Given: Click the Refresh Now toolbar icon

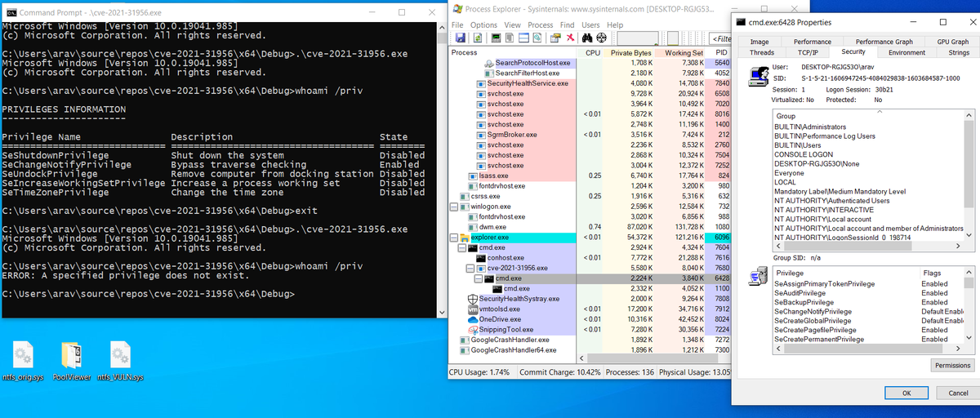Looking at the screenshot, I should point(478,38).
